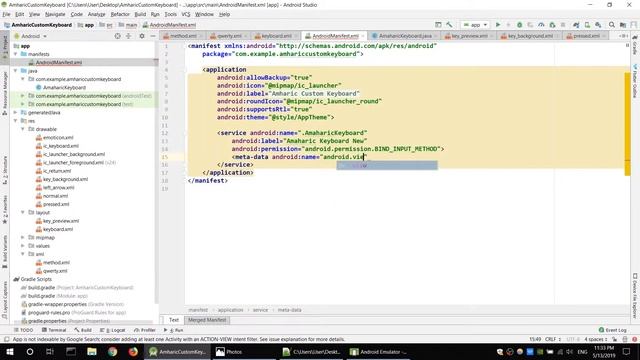The width and height of the screenshot is (640, 360).
Task: Collapse the drawable folder
Action: [x=23, y=129]
